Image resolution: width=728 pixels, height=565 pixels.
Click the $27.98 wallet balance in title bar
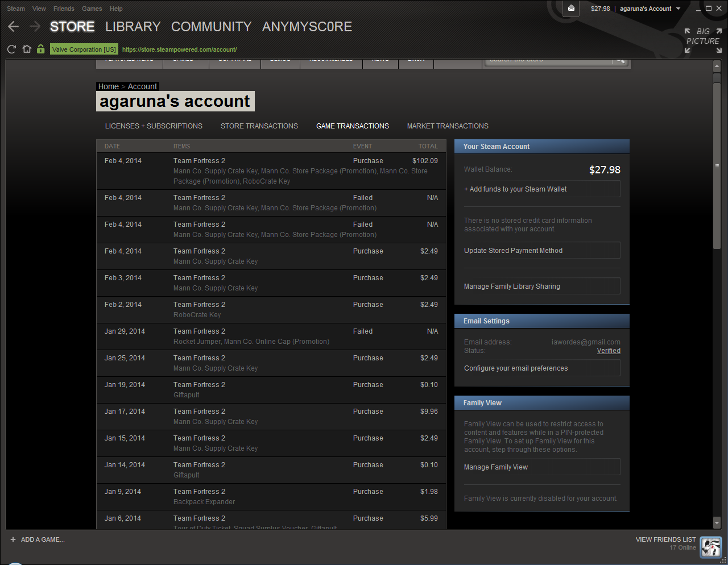pos(600,9)
